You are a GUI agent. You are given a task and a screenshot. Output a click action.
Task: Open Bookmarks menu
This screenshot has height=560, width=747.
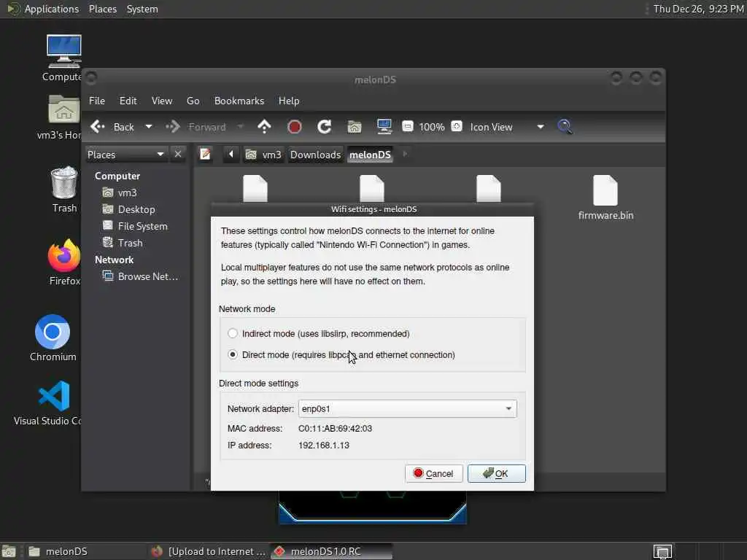239,101
